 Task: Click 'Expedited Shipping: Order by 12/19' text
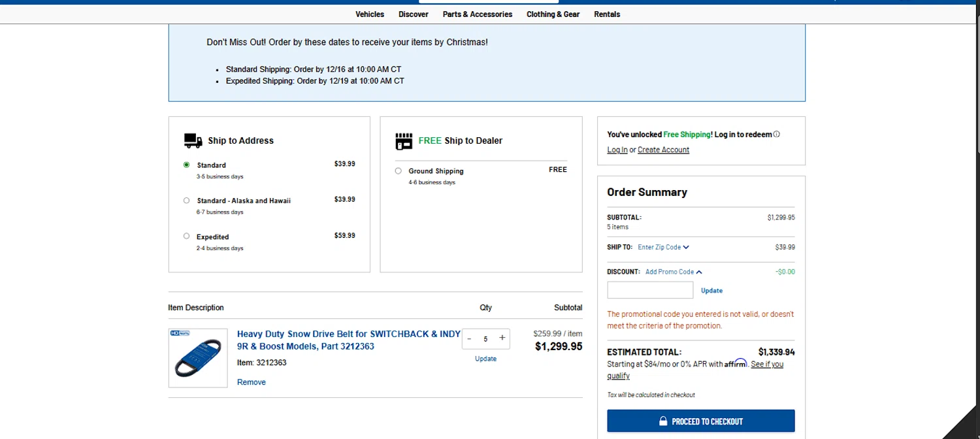pyautogui.click(x=315, y=81)
